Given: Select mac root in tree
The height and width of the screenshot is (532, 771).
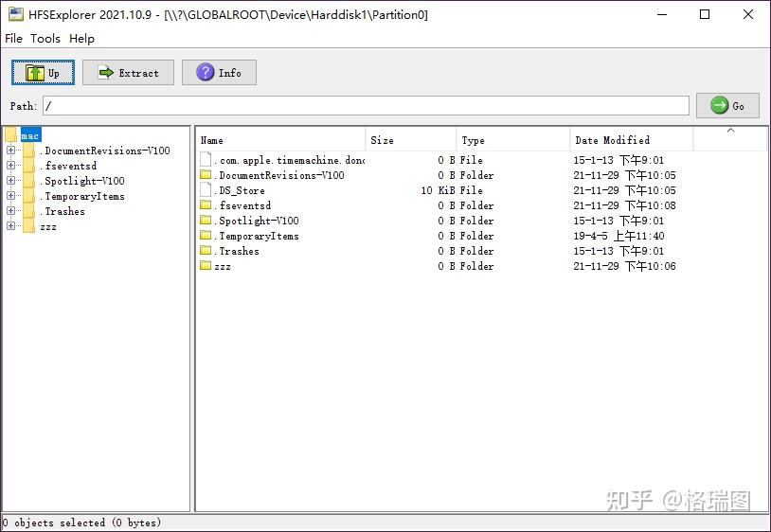Looking at the screenshot, I should coord(30,135).
